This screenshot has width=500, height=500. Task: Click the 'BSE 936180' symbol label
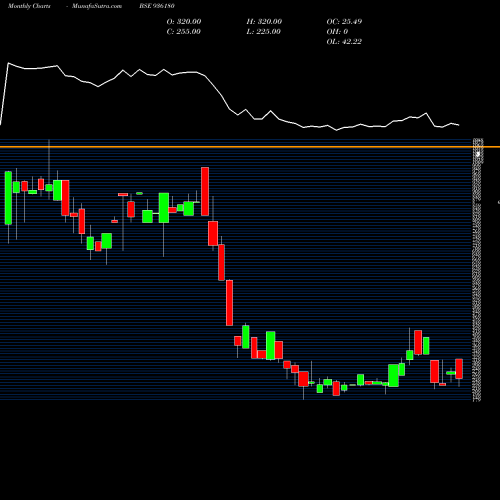[x=157, y=6]
